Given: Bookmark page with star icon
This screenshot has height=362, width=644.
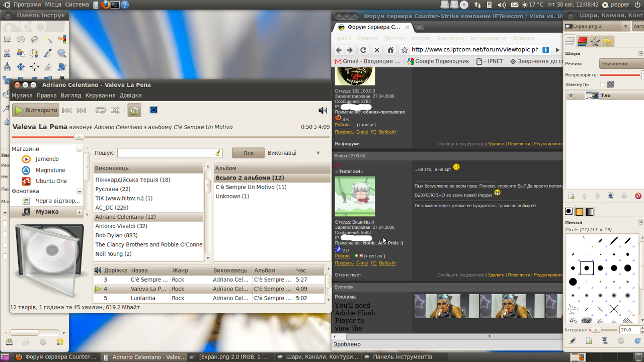Looking at the screenshot, I should (404, 50).
